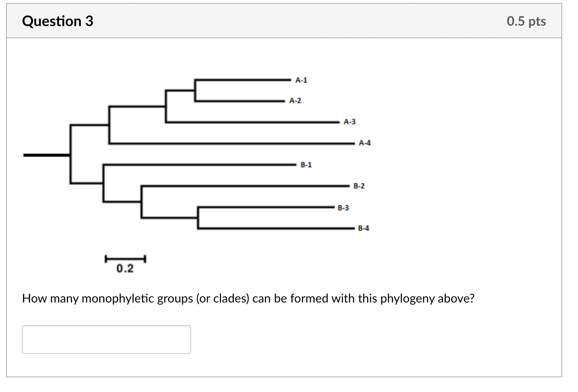Select the node joining B-3 and B-4
The height and width of the screenshot is (392, 578).
(197, 218)
